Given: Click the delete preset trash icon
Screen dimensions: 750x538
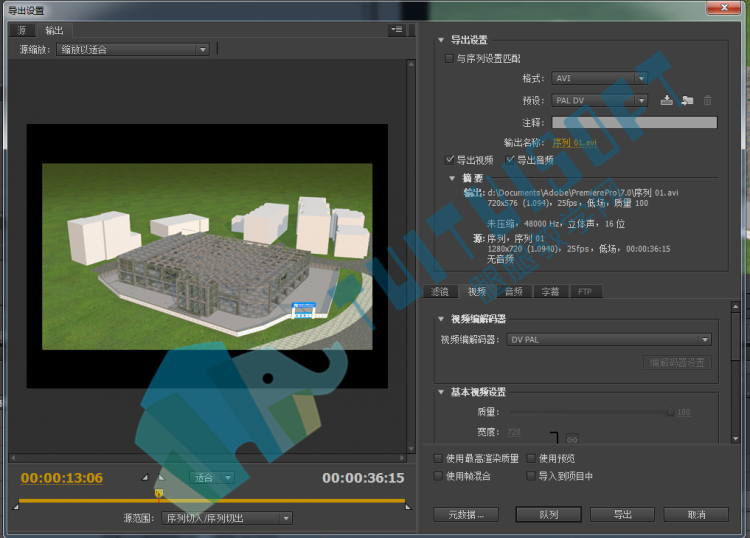Looking at the screenshot, I should 707,100.
